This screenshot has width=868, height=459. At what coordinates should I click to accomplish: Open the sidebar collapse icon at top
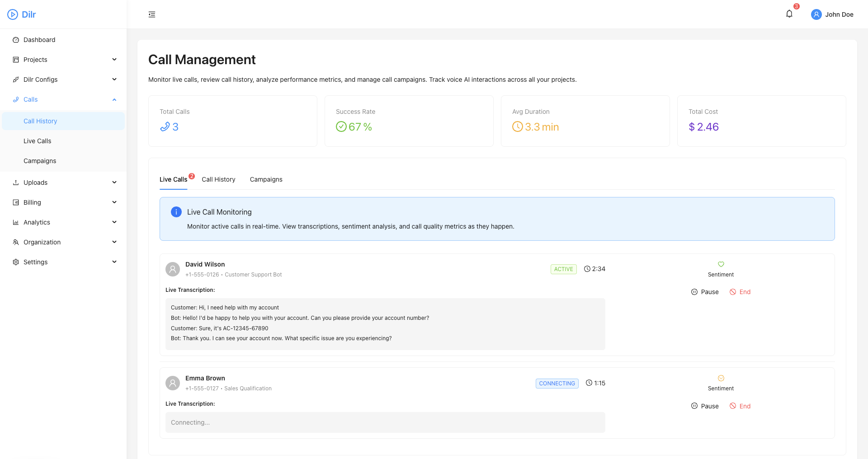[151, 14]
